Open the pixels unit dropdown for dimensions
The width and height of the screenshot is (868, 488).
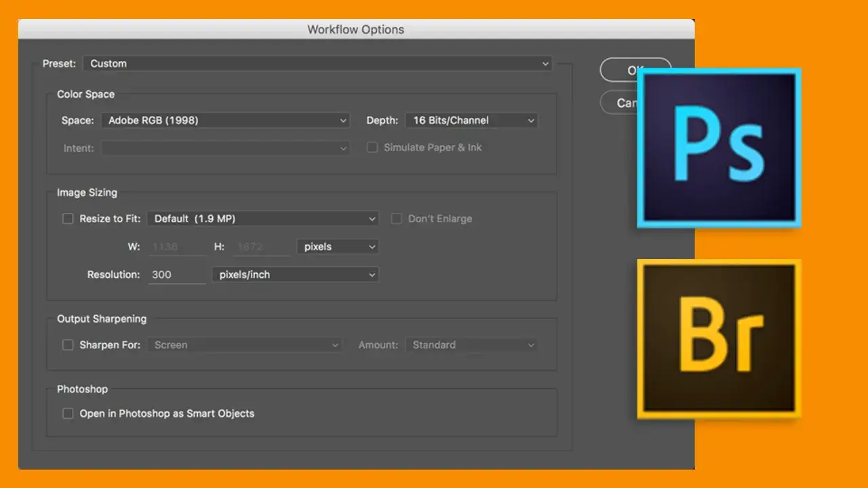[338, 247]
